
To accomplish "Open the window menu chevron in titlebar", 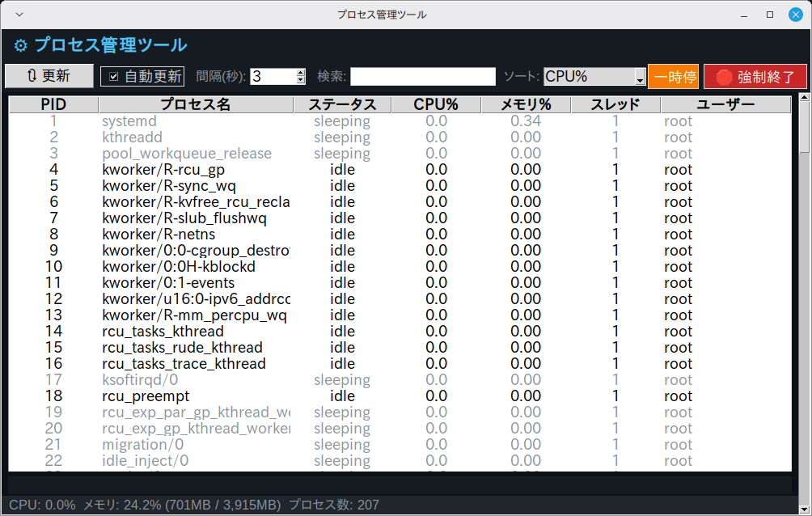I will (19, 15).
